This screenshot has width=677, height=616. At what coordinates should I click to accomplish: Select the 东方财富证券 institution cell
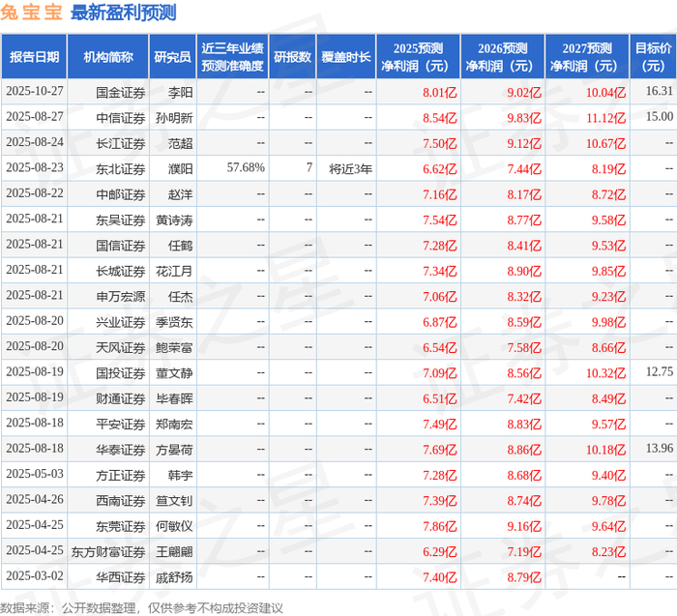(108, 551)
